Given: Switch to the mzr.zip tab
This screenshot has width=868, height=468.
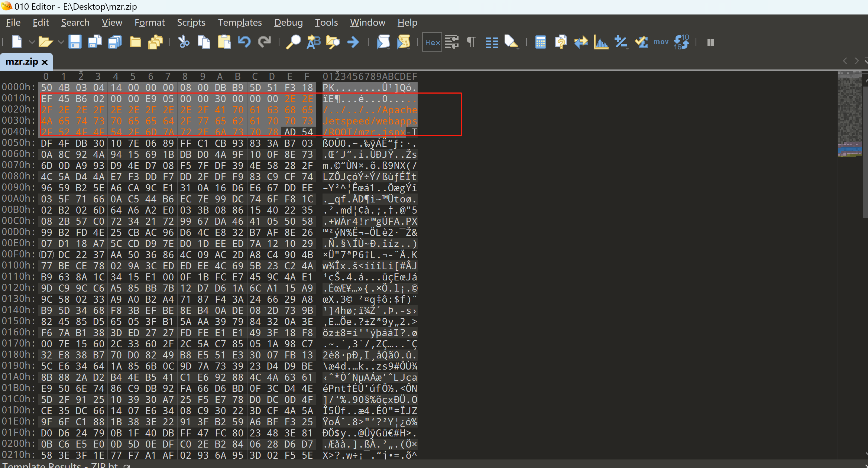Looking at the screenshot, I should 22,62.
